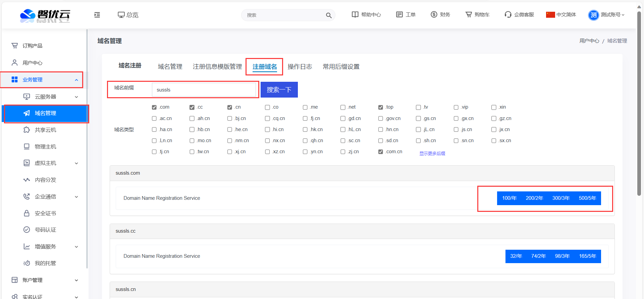Expand the 账户管理 sidebar section
The width and height of the screenshot is (644, 299).
tap(76, 280)
